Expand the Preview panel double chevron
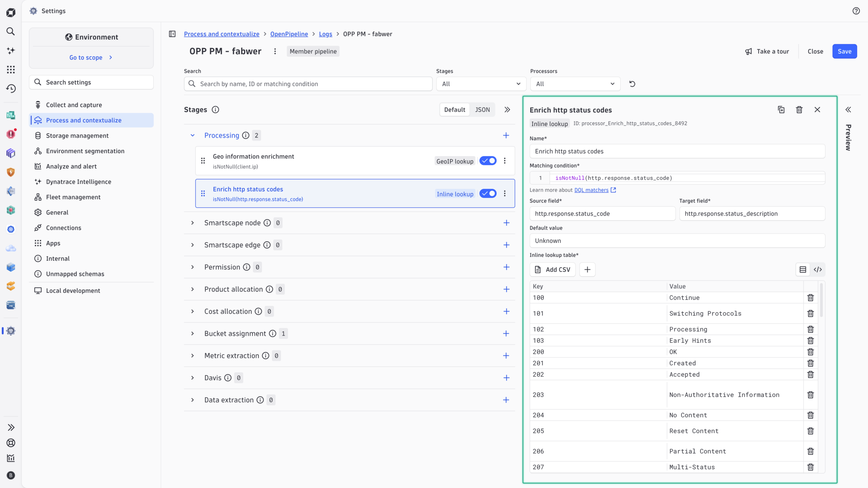868x488 pixels. click(x=848, y=109)
